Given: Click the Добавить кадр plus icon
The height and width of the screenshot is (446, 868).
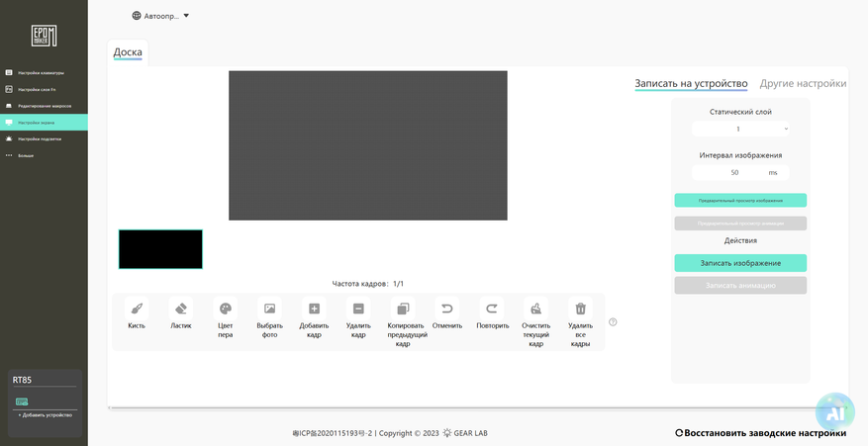Looking at the screenshot, I should click(314, 309).
